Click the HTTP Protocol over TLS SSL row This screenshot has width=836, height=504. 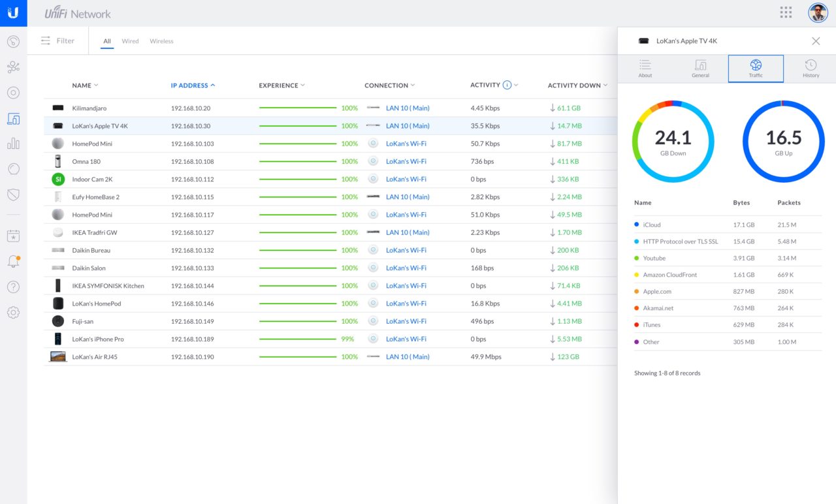point(728,242)
